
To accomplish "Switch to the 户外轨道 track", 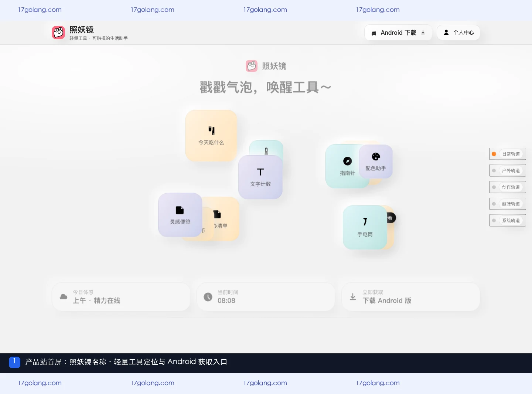I will coord(508,170).
